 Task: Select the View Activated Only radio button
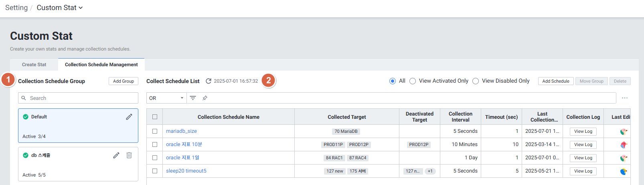pyautogui.click(x=413, y=81)
